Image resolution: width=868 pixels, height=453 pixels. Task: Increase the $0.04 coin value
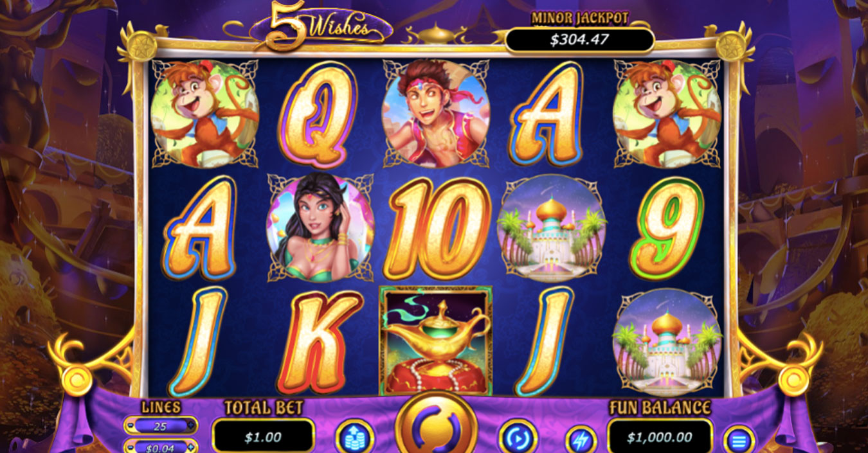(x=190, y=446)
